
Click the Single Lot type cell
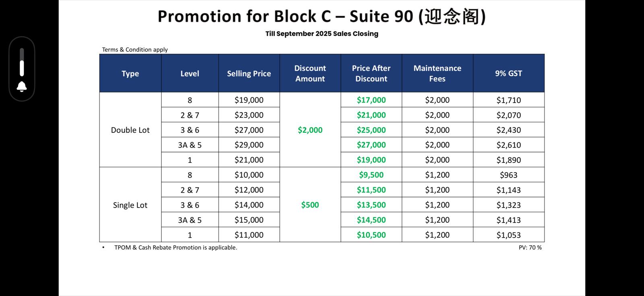pos(130,205)
